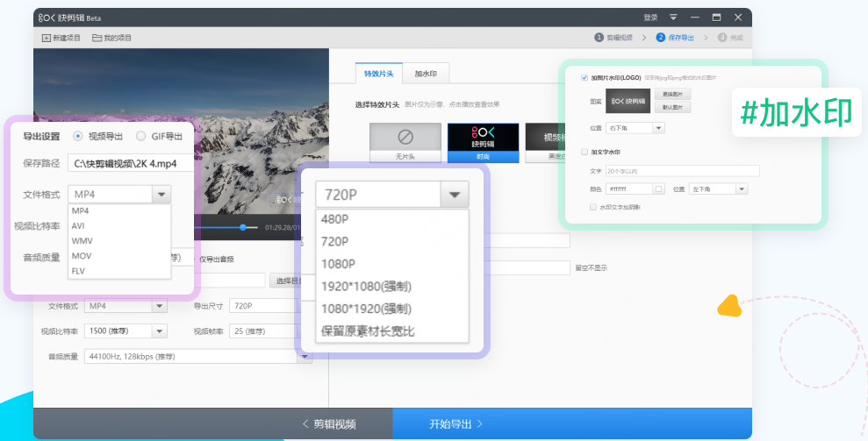Open the small 导出尺寸 720P dropdown
This screenshot has height=441, width=868.
tap(263, 306)
